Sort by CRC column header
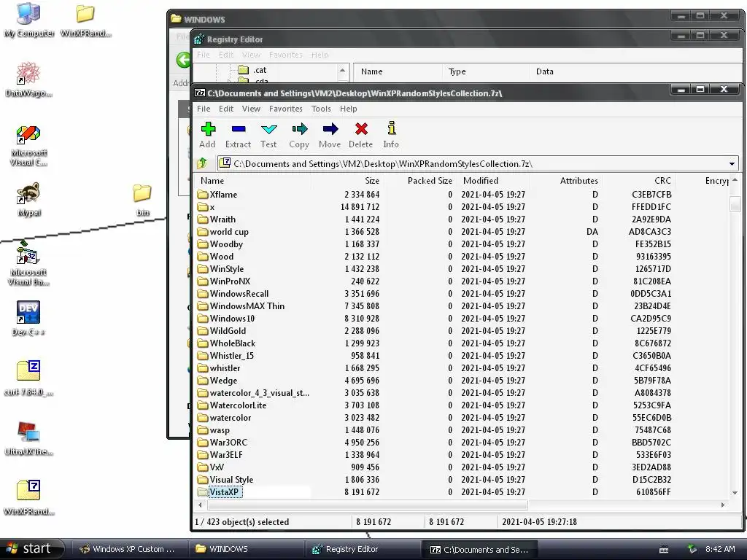 tap(639, 181)
